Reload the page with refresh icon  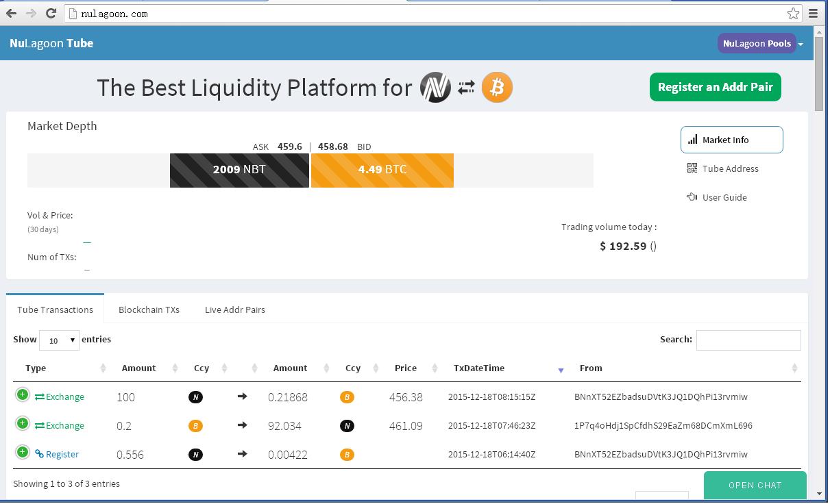coord(51,13)
